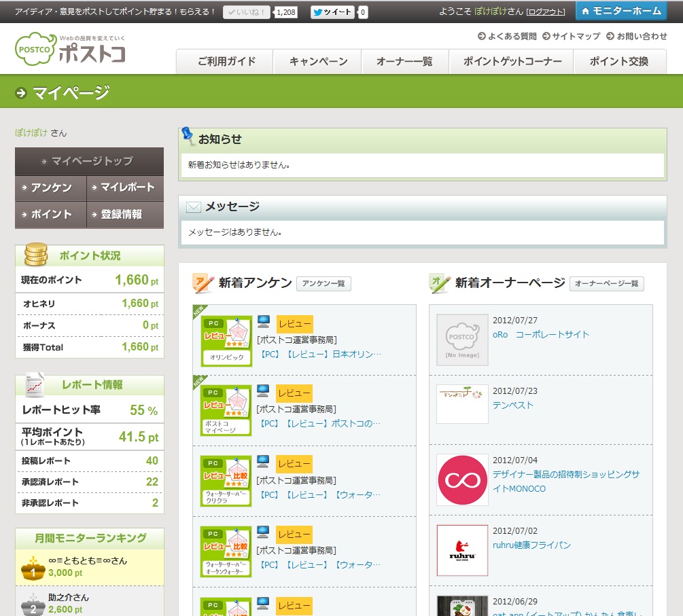Click the oRo no-image Postco thumbnail
Image resolution: width=683 pixels, height=616 pixels.
462,340
